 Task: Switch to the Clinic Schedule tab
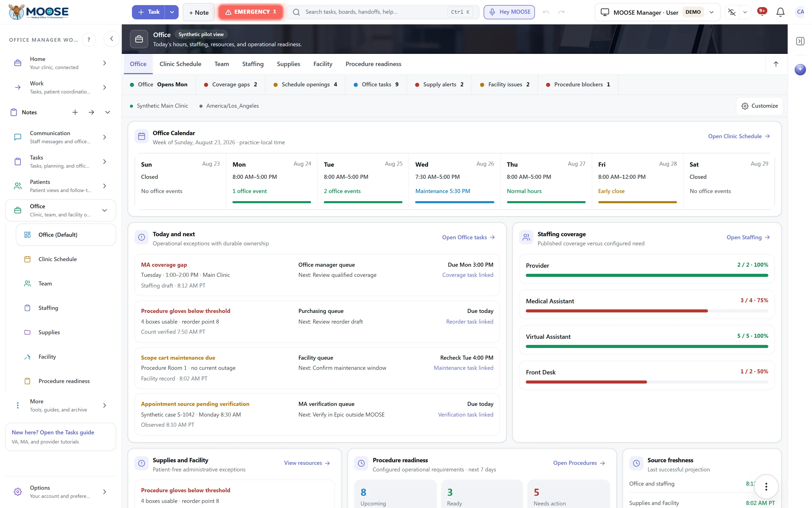tap(180, 64)
